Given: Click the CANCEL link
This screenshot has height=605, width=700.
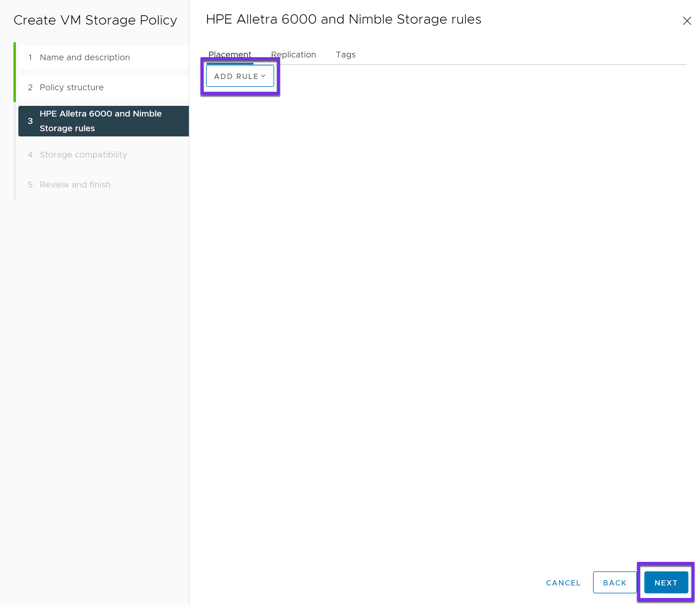Looking at the screenshot, I should pyautogui.click(x=563, y=583).
